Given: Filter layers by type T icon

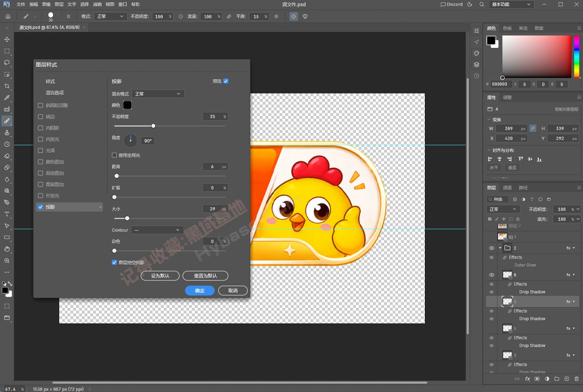Looking at the screenshot, I should click(x=531, y=199).
